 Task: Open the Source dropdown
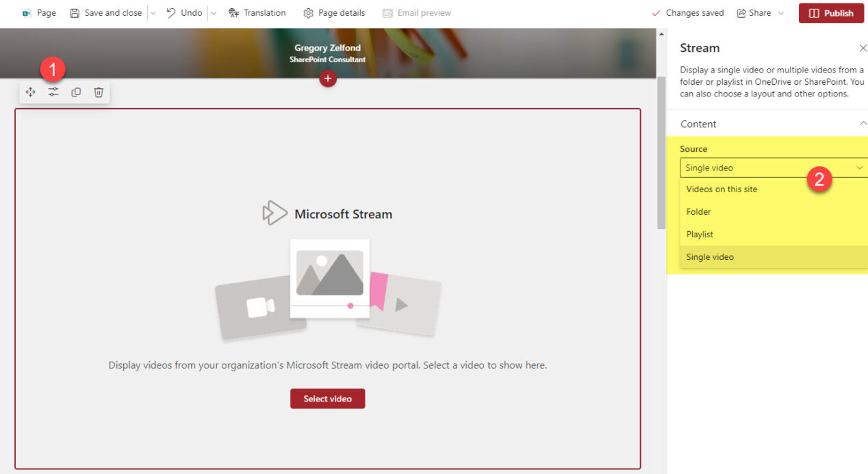point(773,168)
